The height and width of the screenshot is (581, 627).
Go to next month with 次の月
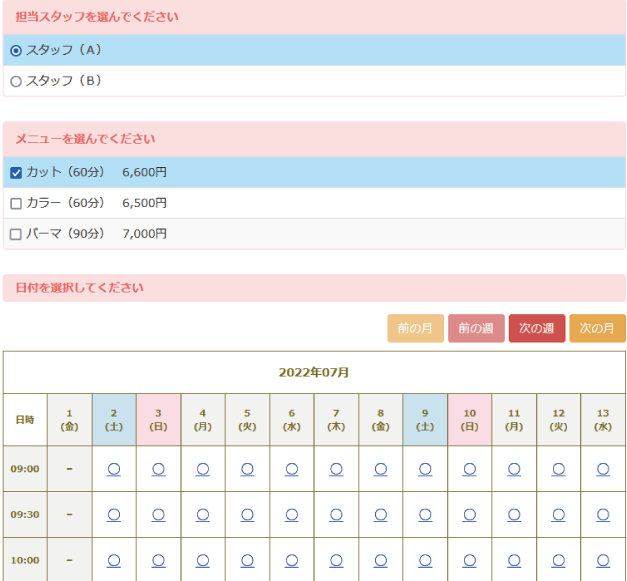[x=597, y=328]
